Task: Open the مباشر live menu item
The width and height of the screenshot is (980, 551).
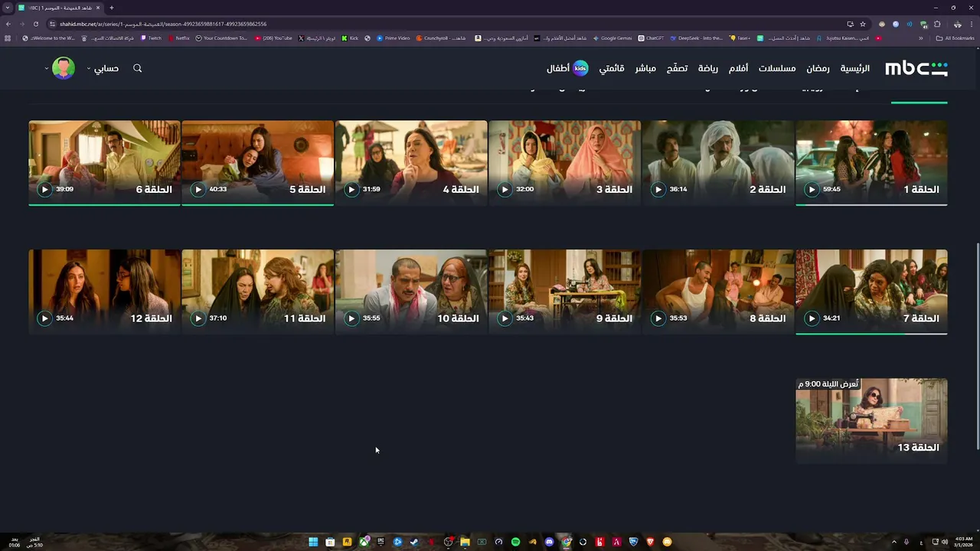Action: point(645,68)
